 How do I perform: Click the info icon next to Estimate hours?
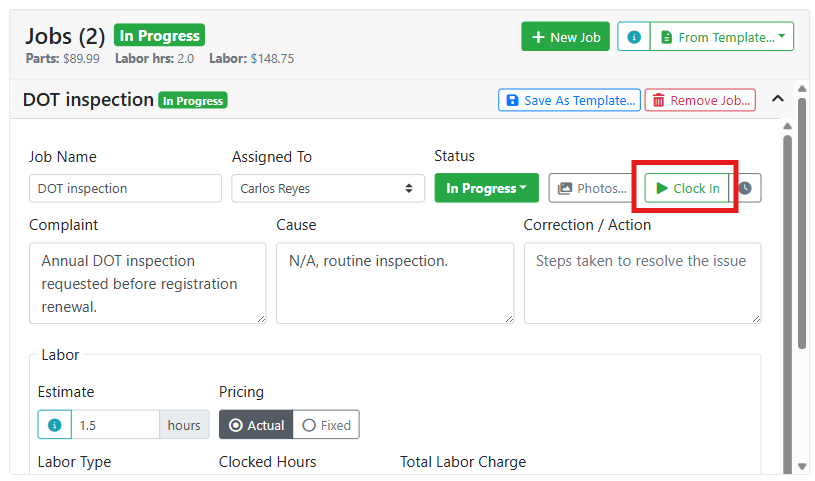pos(55,425)
